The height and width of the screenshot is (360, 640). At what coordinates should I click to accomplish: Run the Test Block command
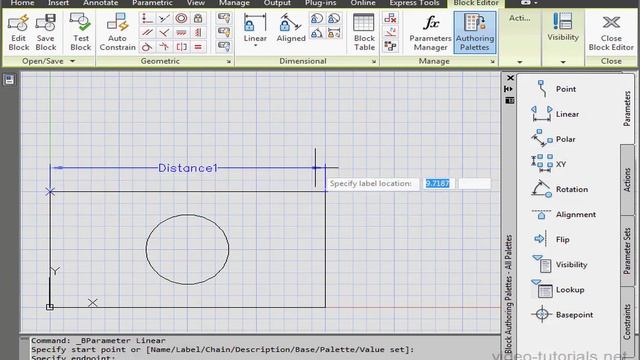pyautogui.click(x=80, y=33)
